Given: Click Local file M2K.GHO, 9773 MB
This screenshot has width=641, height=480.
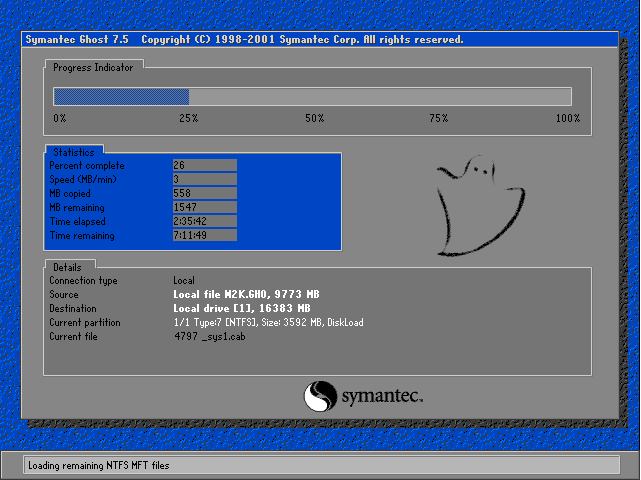Looking at the screenshot, I should point(246,294).
